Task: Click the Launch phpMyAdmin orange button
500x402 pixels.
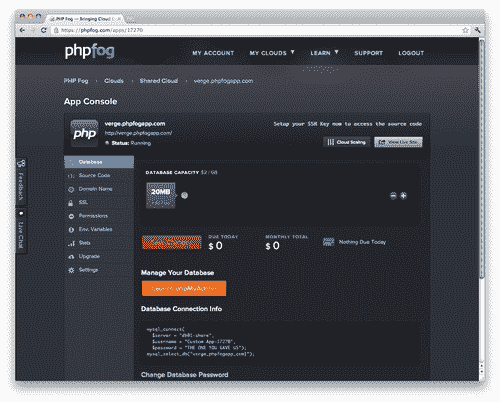Action: pos(184,288)
